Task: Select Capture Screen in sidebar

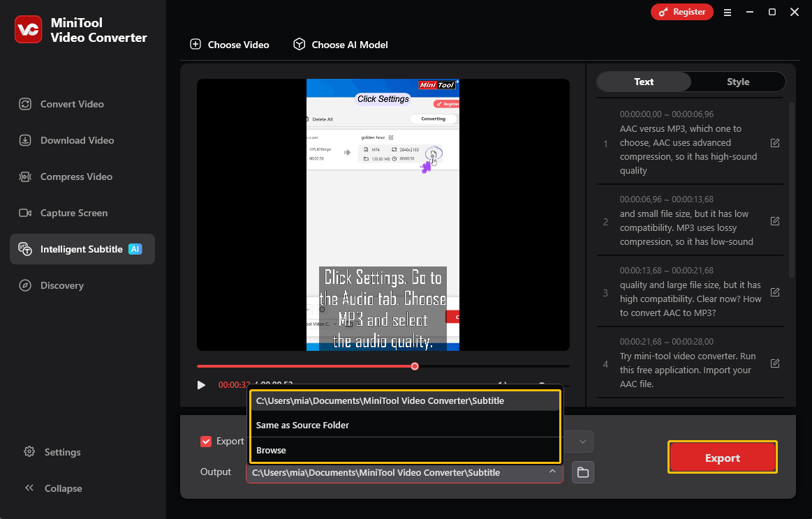Action: [73, 213]
